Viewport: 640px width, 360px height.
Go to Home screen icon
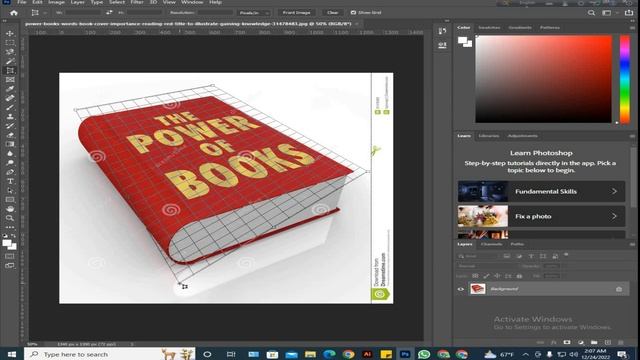14,13
